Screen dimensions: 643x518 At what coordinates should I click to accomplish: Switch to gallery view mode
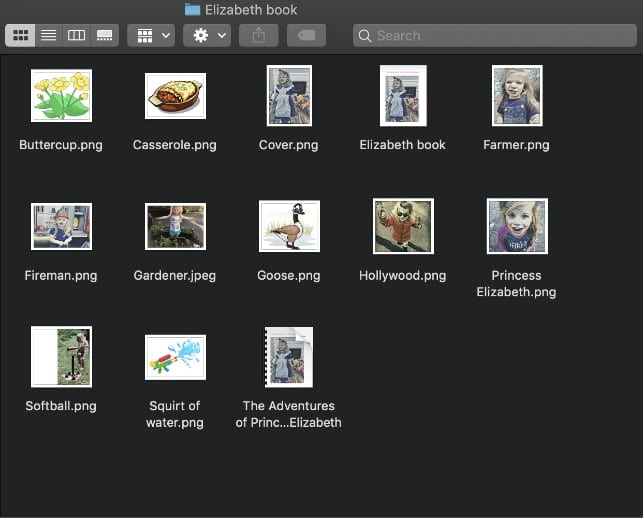(104, 35)
